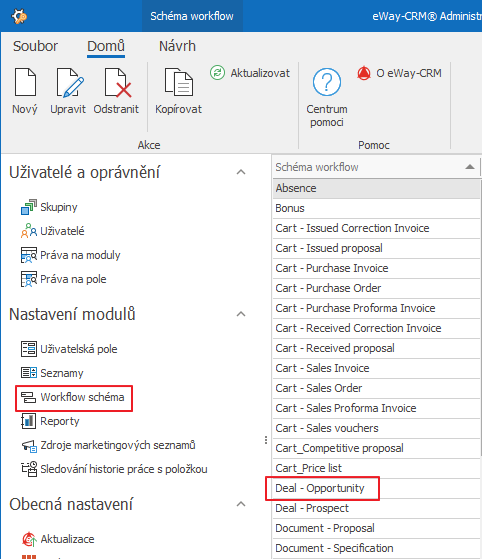The height and width of the screenshot is (559, 482).
Task: Click the O eWay-CRM button label
Action: (x=409, y=73)
